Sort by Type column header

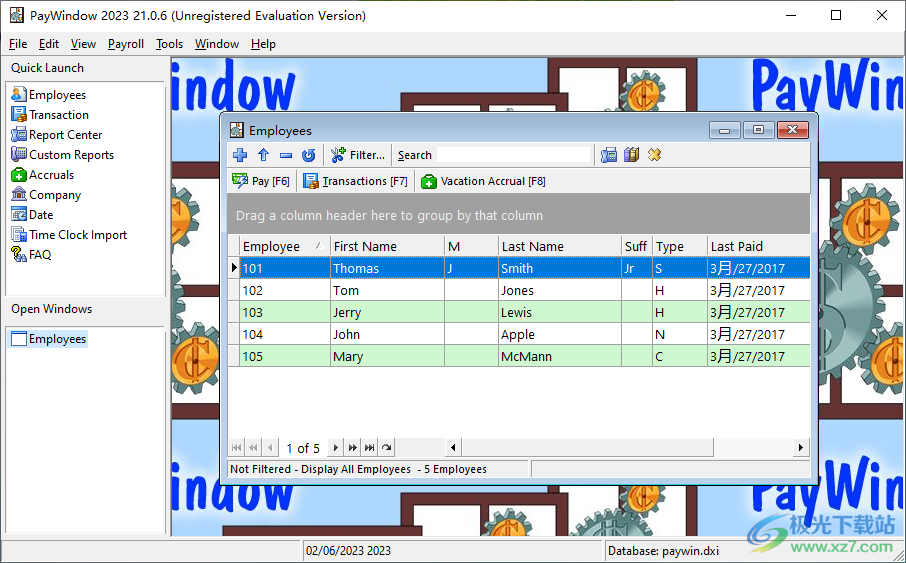(680, 246)
